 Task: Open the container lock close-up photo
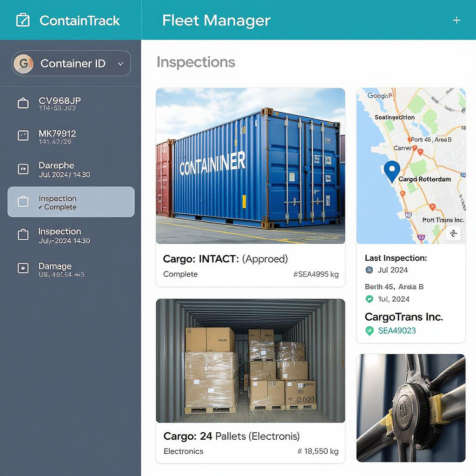[x=411, y=408]
